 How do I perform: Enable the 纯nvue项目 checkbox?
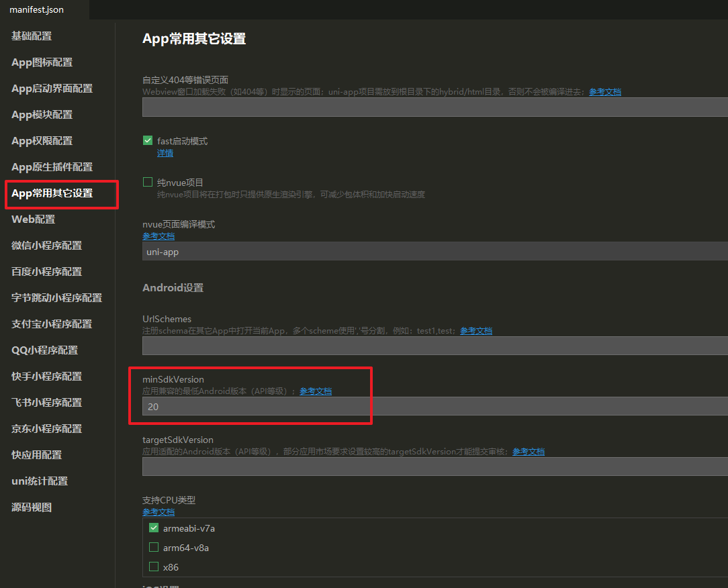click(147, 182)
